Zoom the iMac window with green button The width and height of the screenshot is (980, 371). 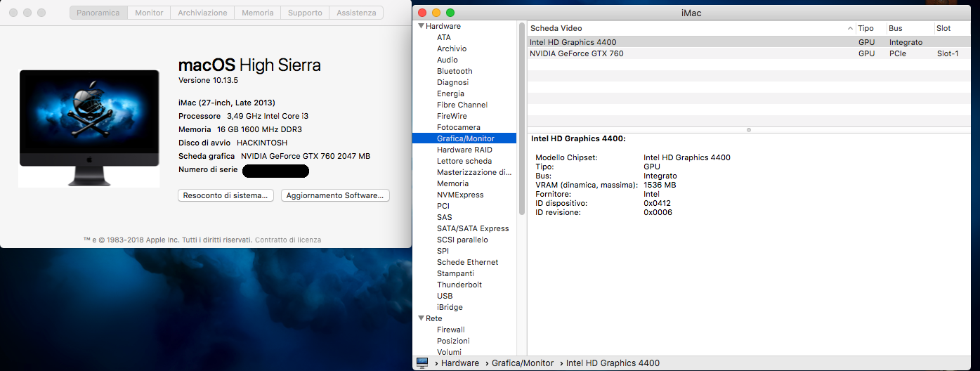tap(450, 13)
